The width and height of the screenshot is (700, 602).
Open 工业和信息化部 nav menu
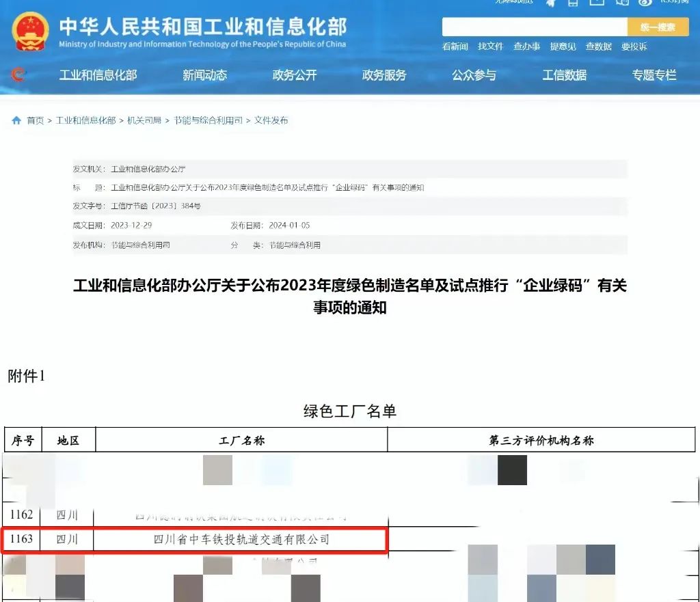click(98, 75)
